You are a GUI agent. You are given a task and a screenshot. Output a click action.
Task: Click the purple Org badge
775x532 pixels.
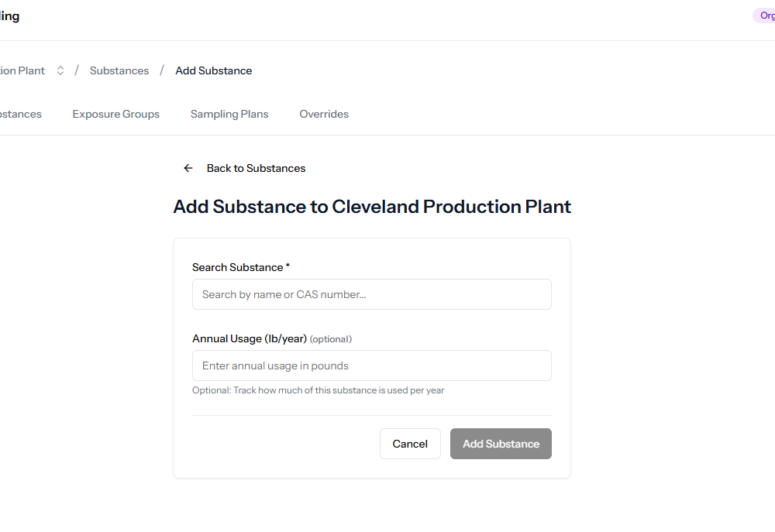764,15
